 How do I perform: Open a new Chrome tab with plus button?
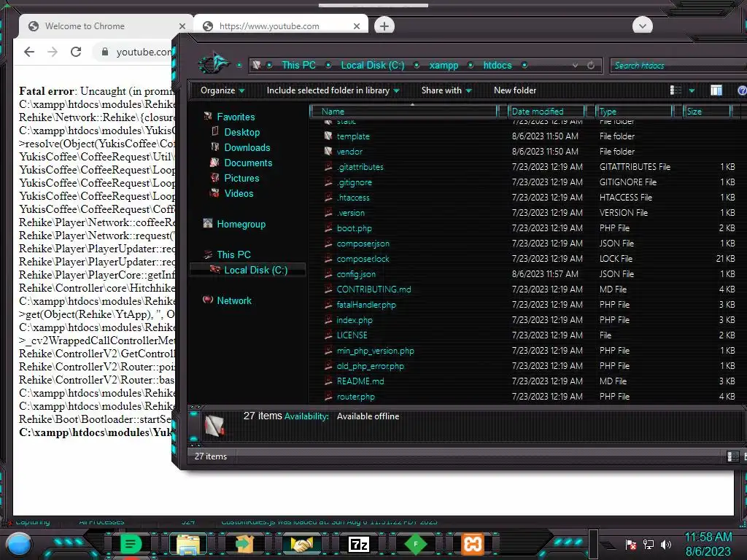[384, 26]
